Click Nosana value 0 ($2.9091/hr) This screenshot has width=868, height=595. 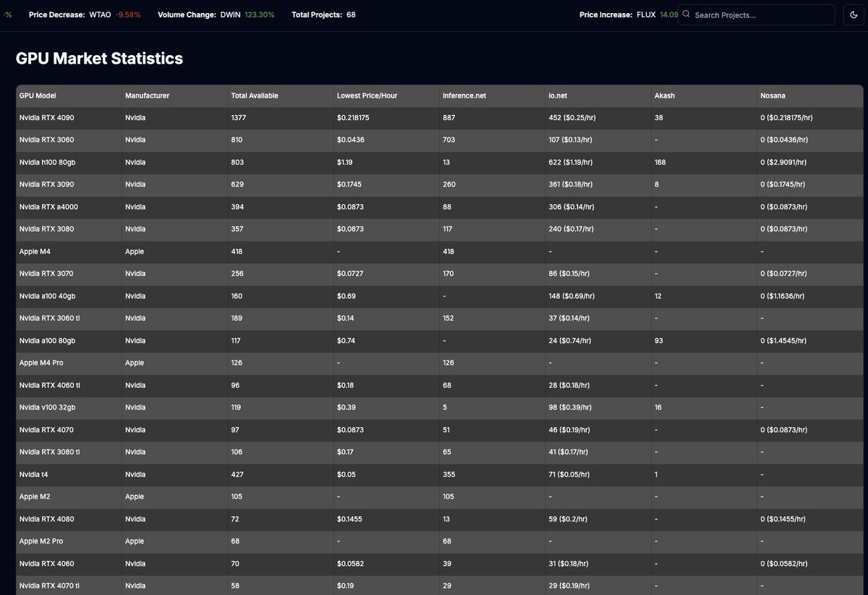(x=785, y=162)
